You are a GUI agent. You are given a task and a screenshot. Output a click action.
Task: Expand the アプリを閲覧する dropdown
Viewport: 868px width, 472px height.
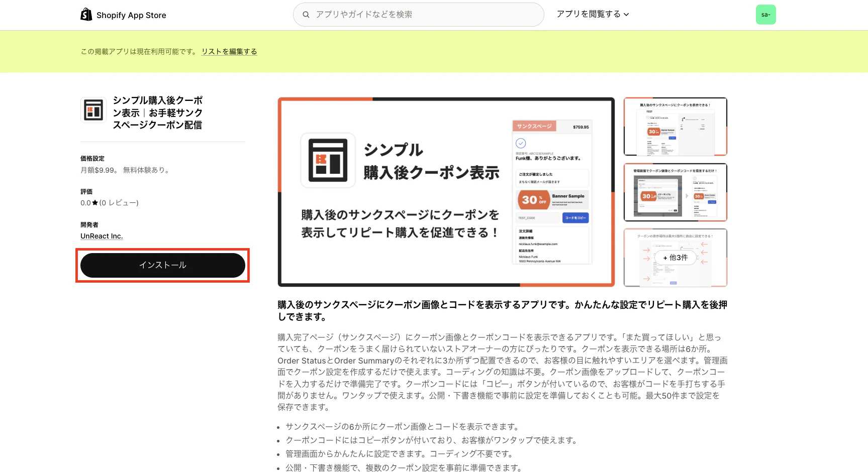click(593, 14)
